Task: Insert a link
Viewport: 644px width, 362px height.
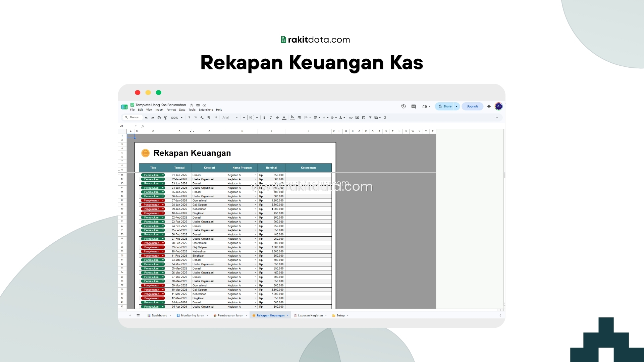Action: (x=351, y=118)
